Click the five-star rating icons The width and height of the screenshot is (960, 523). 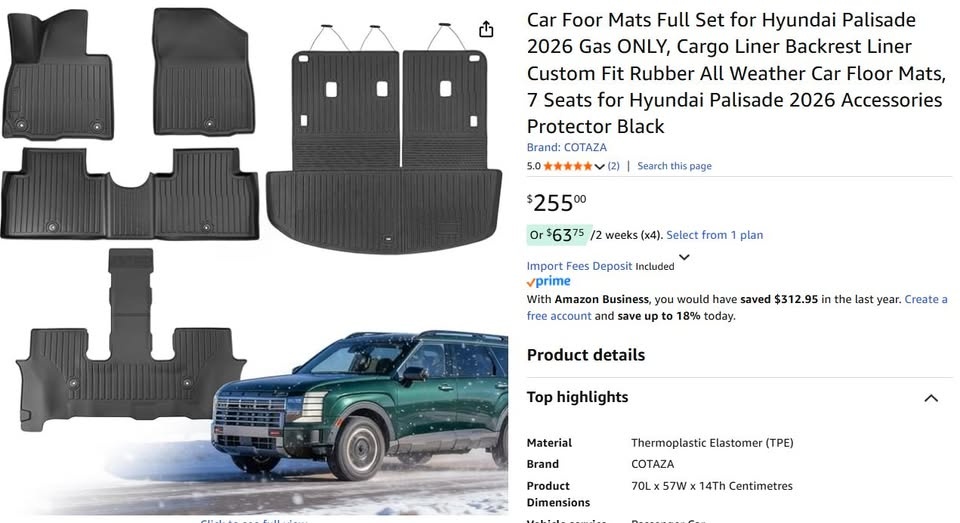568,166
